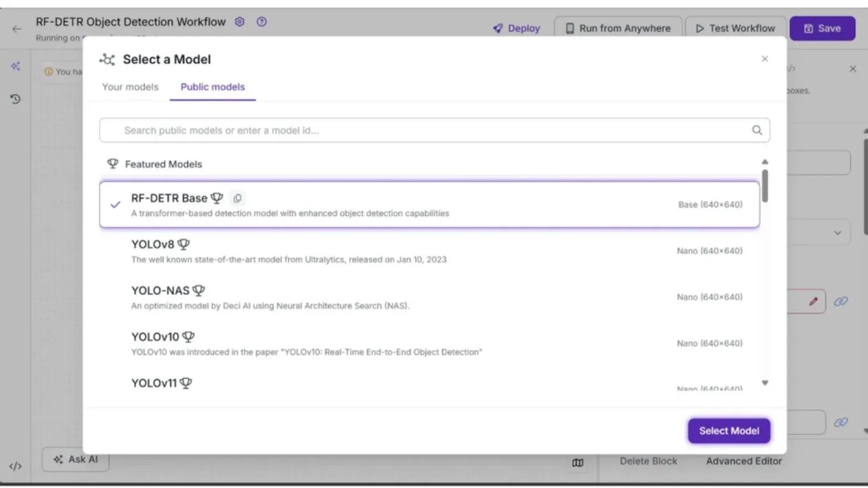Click the Ask AI button behind the dialog
This screenshot has height=488, width=868.
pos(76,459)
